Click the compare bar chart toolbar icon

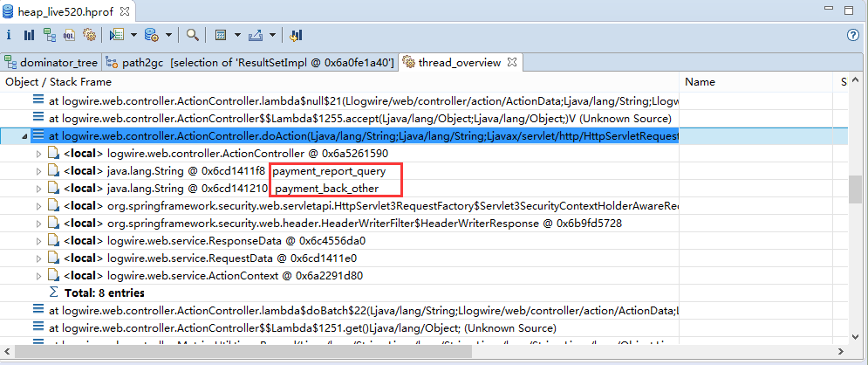296,36
